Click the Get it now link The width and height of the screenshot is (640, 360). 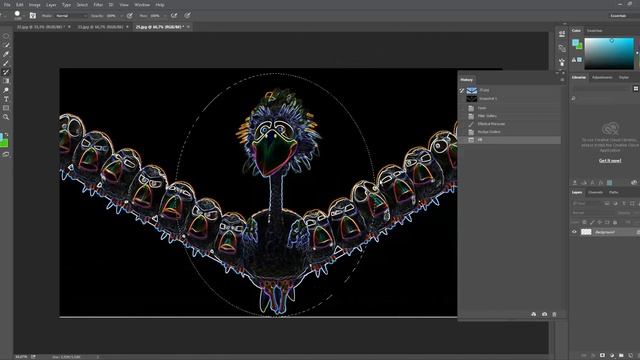[x=610, y=161]
